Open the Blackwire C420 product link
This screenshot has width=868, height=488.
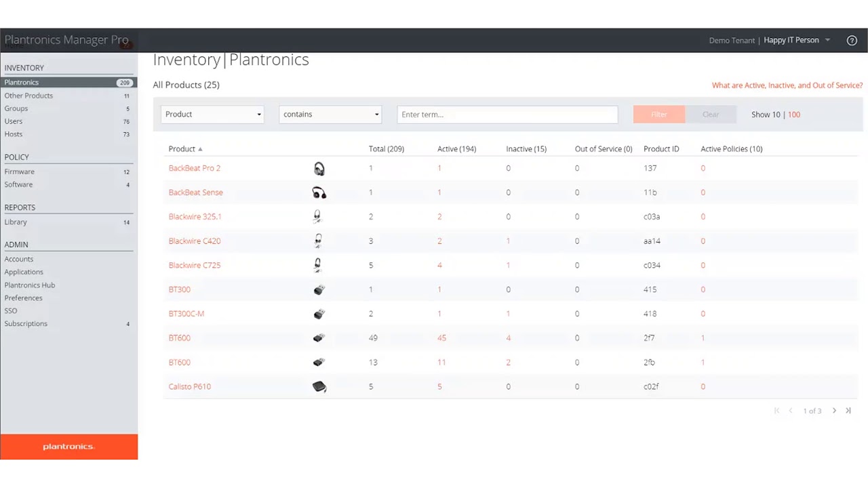point(195,241)
